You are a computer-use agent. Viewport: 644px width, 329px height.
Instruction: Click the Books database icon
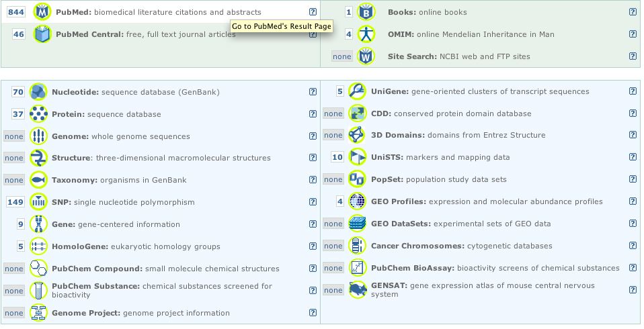click(x=366, y=12)
